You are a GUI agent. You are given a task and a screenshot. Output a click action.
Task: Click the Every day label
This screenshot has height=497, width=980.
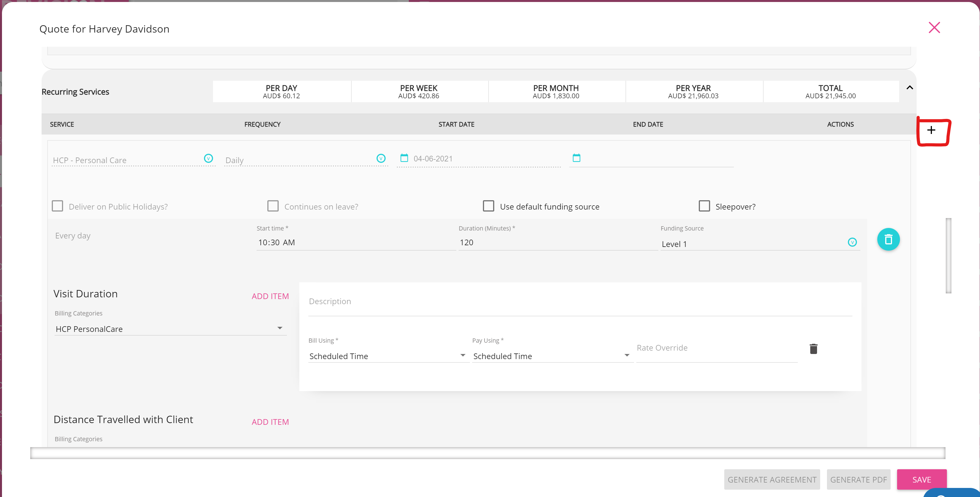point(73,236)
